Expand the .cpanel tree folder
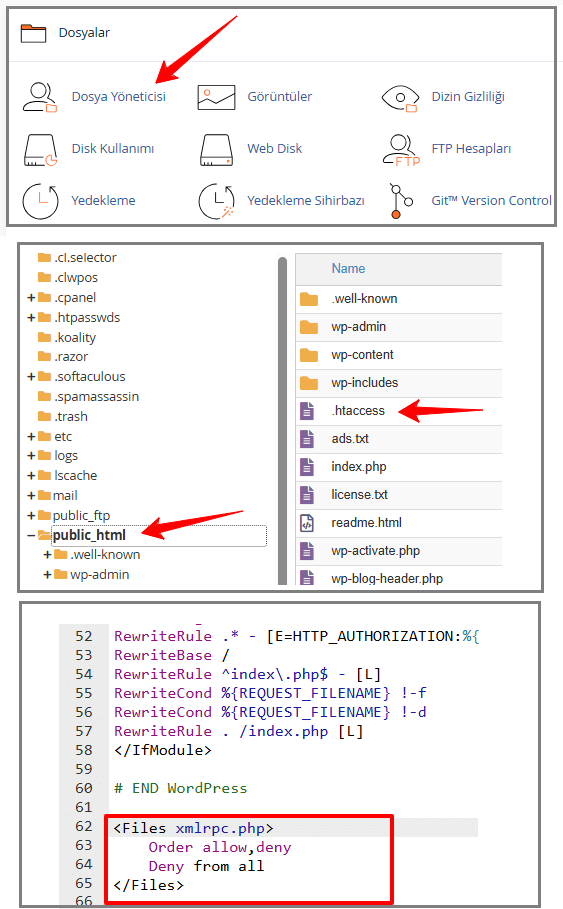The image size is (563, 909). coord(31,298)
